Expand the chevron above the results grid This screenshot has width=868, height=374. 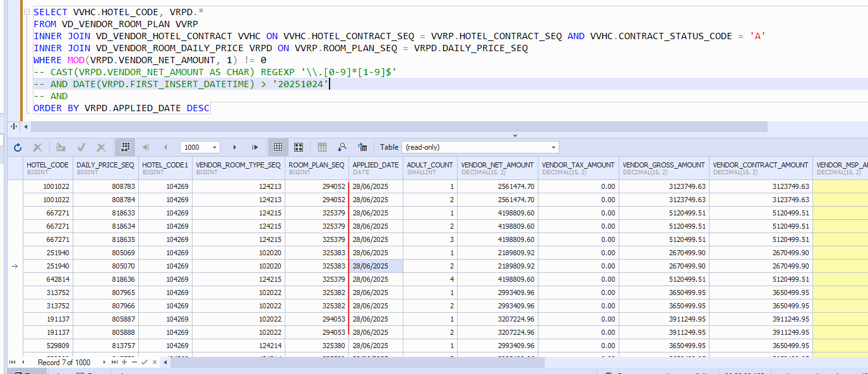(515, 135)
